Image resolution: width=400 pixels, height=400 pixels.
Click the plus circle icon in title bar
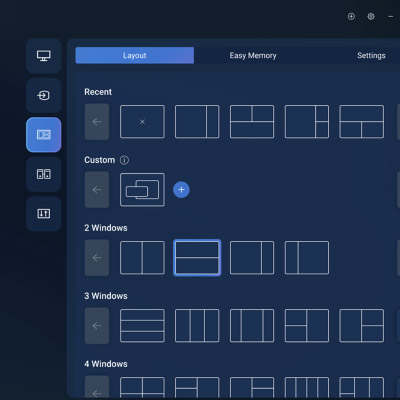pyautogui.click(x=351, y=16)
